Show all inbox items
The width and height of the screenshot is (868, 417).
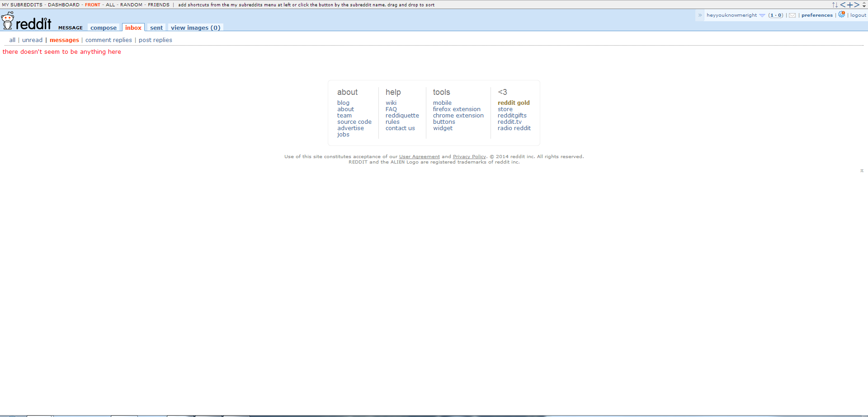(x=12, y=40)
